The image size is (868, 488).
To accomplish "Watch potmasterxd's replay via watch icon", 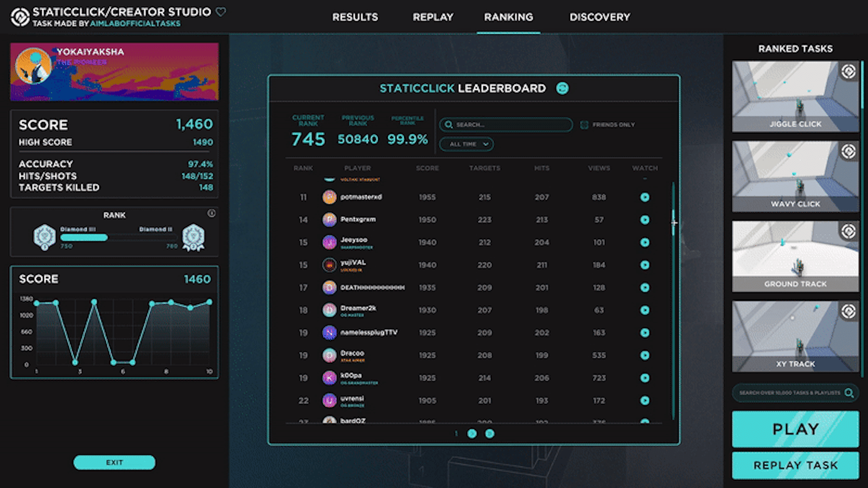I will point(644,197).
